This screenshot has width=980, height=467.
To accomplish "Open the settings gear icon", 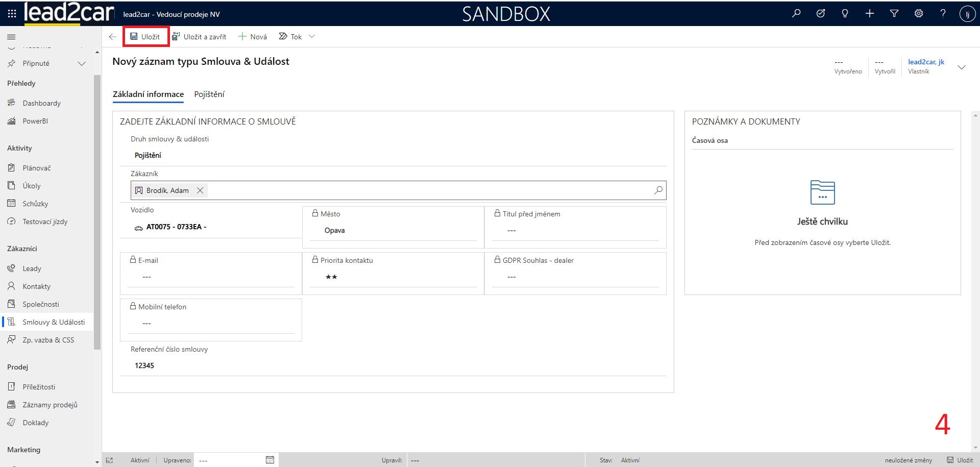I will pyautogui.click(x=918, y=14).
